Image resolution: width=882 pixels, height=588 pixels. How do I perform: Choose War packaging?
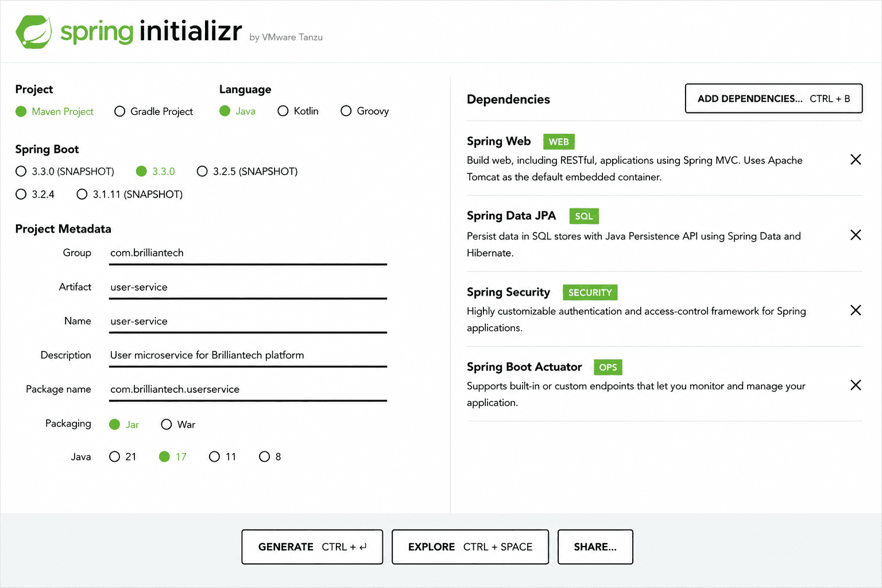coord(178,424)
